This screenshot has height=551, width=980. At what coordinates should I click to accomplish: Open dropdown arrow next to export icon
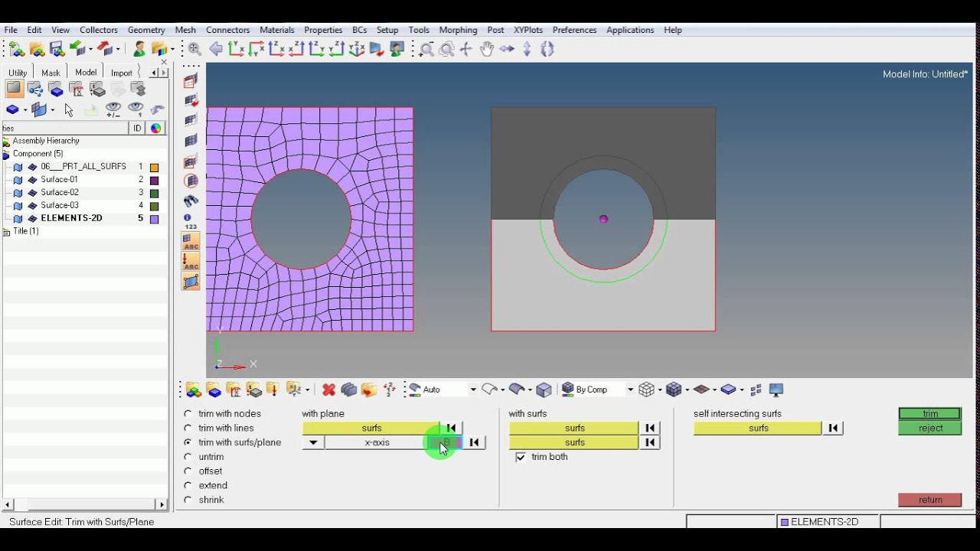[119, 49]
